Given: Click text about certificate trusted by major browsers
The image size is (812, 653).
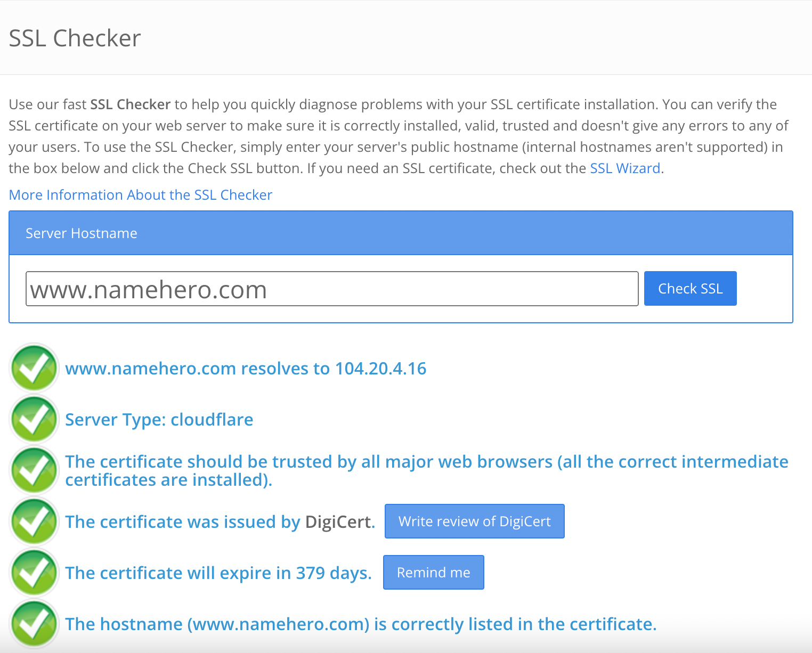Looking at the screenshot, I should [427, 470].
